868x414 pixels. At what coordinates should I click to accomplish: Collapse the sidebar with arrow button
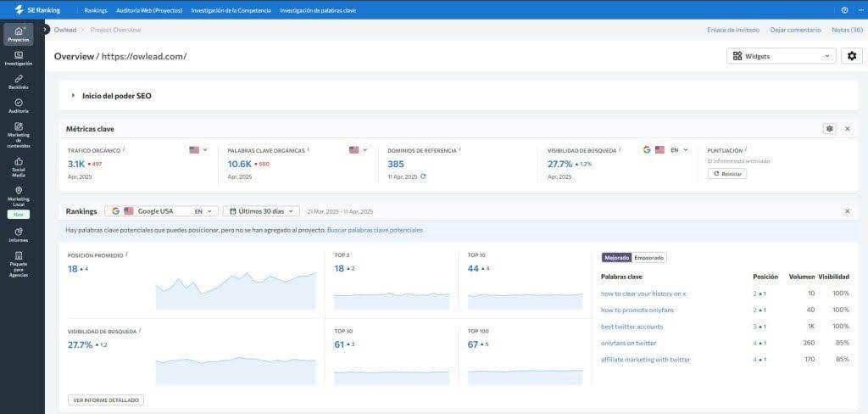[x=46, y=30]
